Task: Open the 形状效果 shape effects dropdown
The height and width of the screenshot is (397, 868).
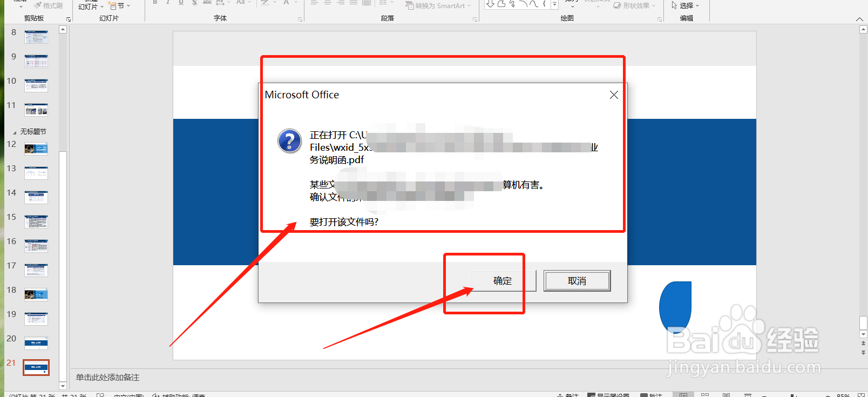Action: [635, 5]
